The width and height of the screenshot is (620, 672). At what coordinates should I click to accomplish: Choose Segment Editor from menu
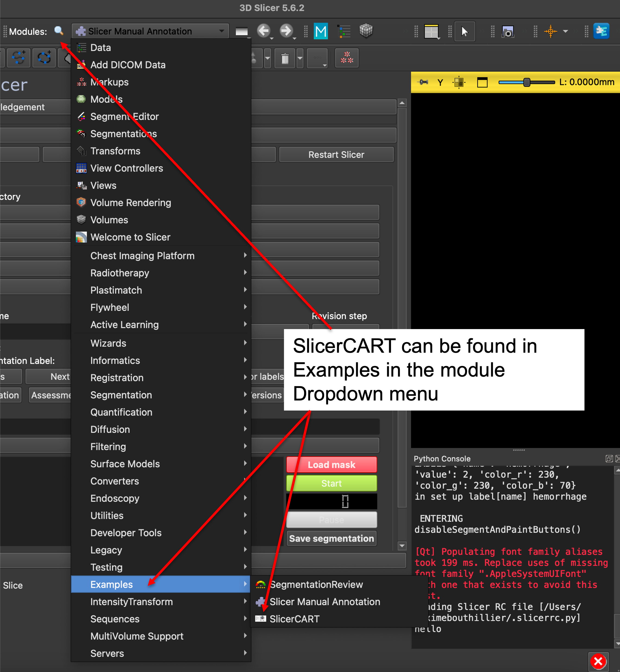click(161, 116)
